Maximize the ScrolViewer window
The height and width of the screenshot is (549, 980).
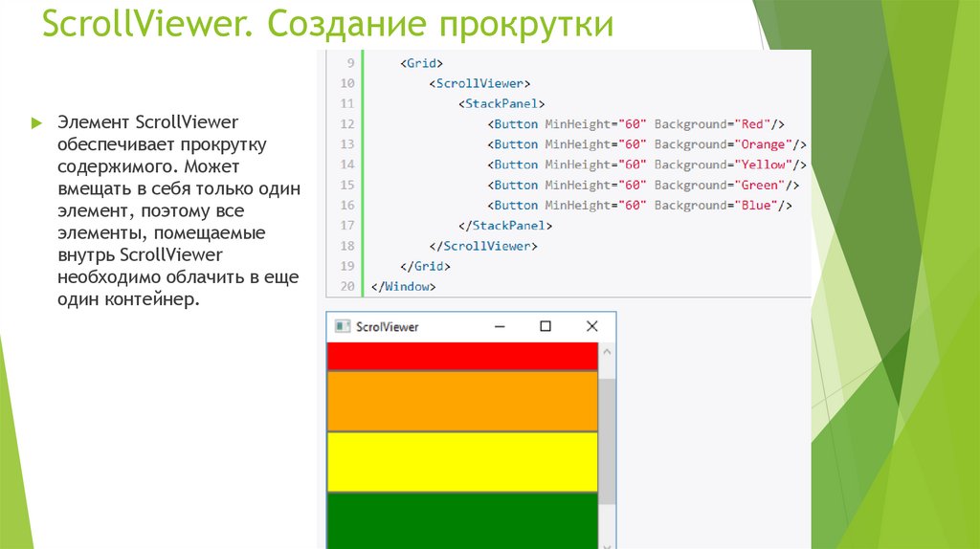545,326
